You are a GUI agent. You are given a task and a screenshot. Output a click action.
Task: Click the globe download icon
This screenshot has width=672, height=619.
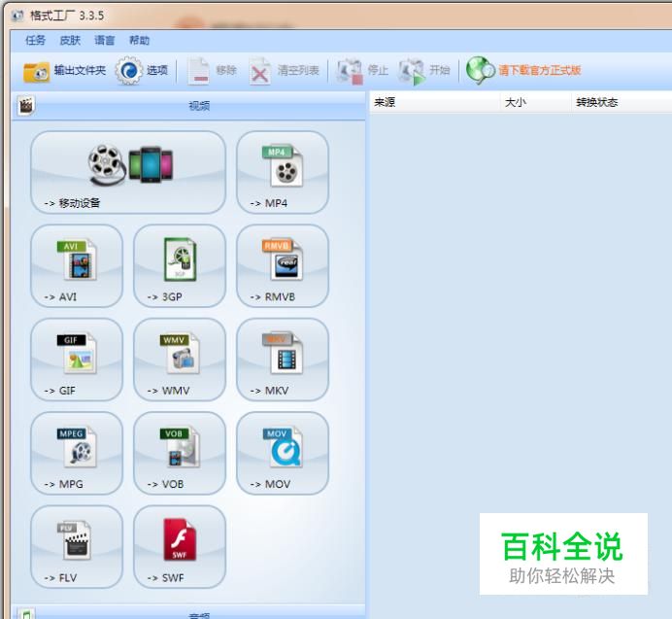pos(480,70)
